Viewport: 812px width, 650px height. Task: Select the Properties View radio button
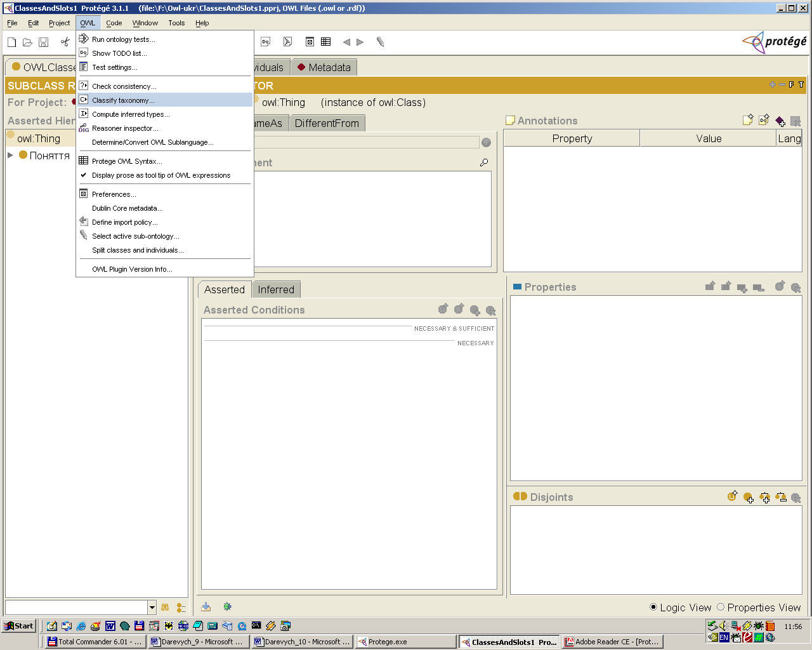(721, 607)
